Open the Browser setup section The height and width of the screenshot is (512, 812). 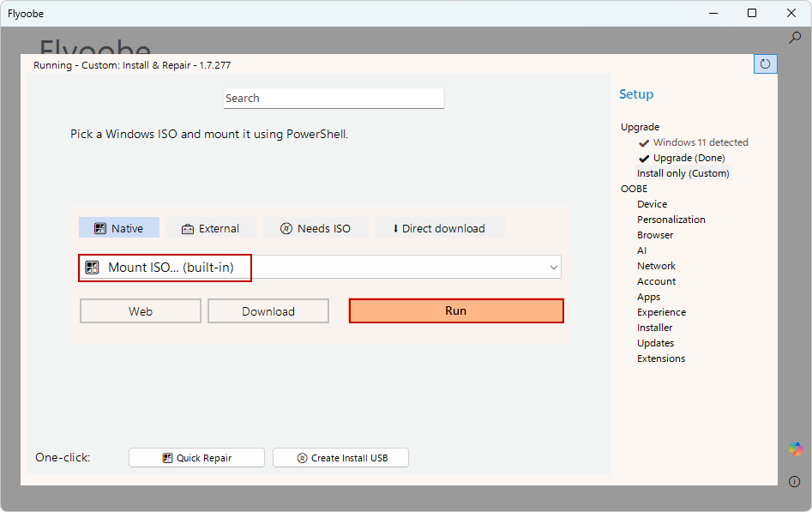coord(655,235)
